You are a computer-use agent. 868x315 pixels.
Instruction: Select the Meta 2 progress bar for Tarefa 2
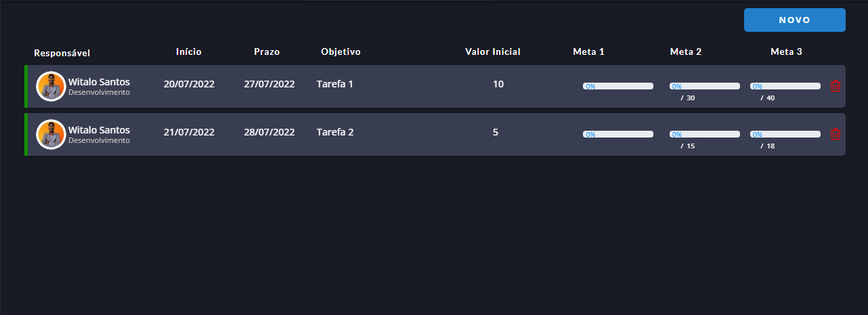pos(705,134)
